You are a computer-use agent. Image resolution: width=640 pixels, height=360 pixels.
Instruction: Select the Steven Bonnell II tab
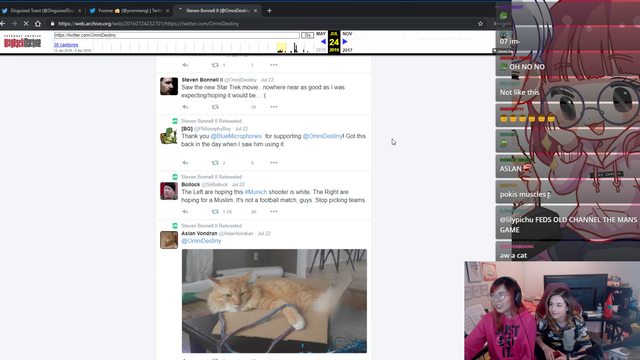(x=217, y=11)
